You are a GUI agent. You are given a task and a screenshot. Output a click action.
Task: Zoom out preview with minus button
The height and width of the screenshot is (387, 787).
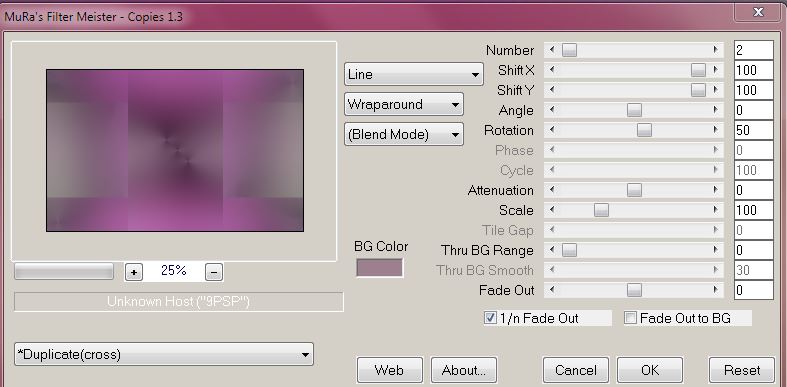[214, 272]
